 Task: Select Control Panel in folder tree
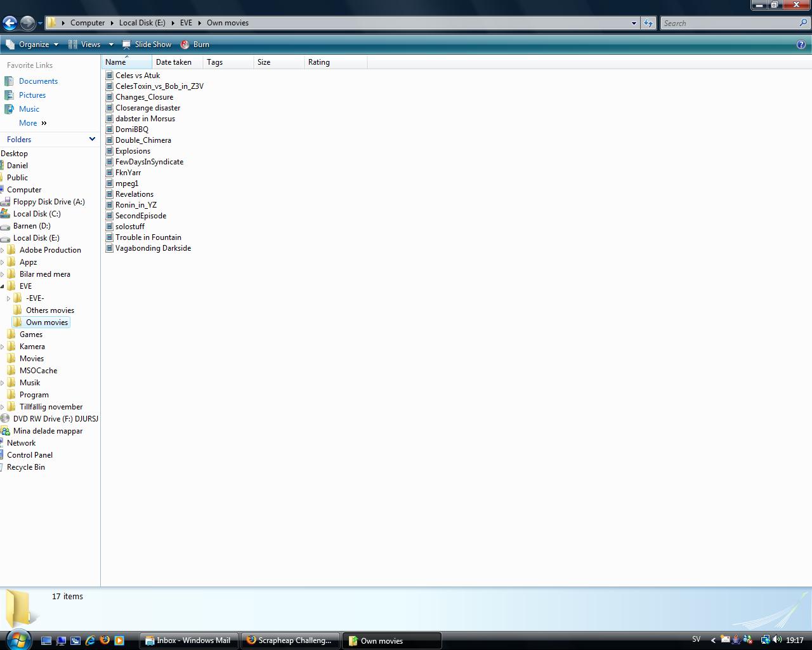point(30,455)
